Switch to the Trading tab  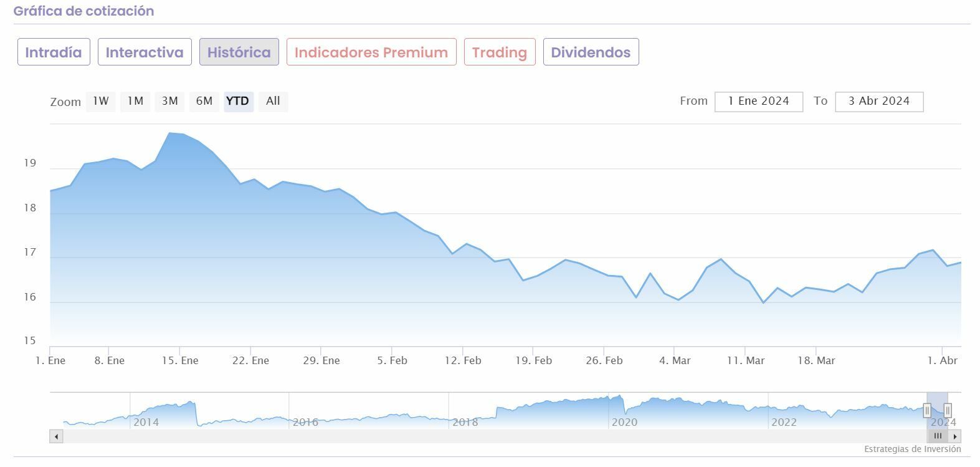[x=500, y=52]
